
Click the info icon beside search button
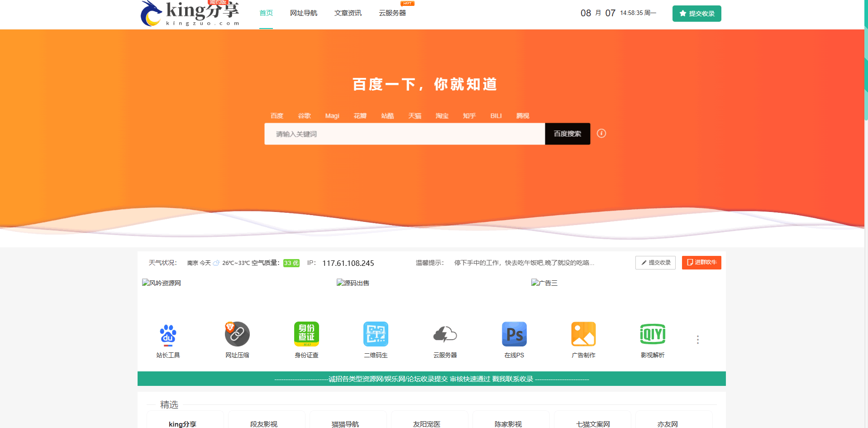[x=601, y=133]
